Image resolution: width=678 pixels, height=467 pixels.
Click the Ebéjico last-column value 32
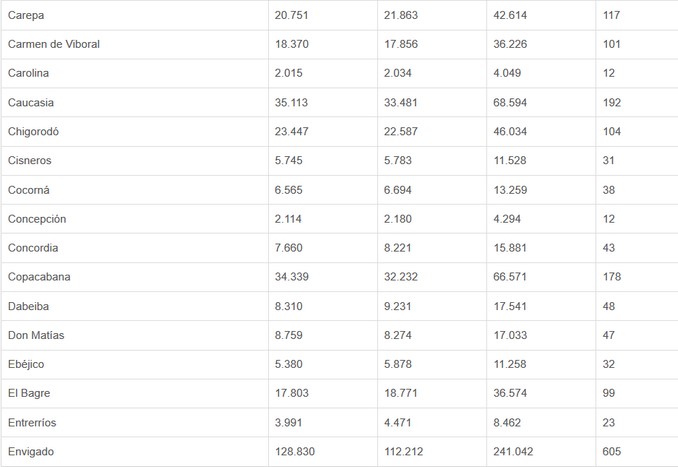coord(609,364)
